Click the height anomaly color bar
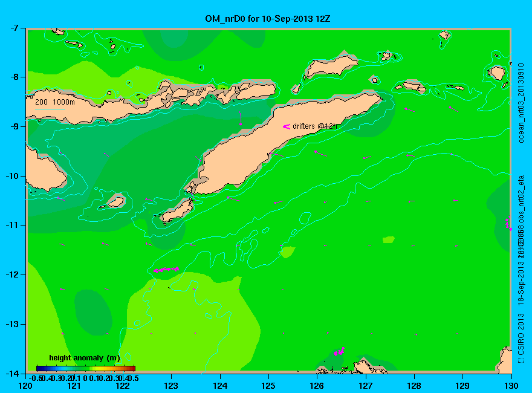This screenshot has width=532, height=393. point(86,368)
